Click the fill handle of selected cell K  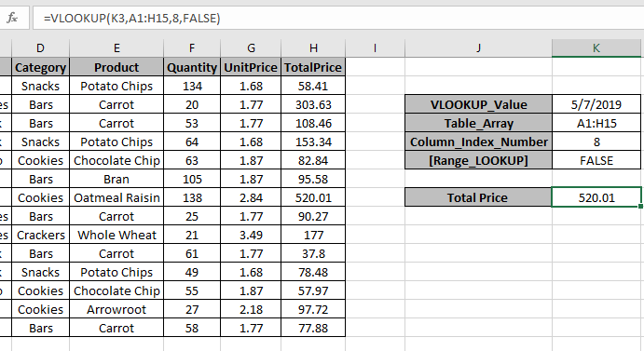tap(640, 207)
